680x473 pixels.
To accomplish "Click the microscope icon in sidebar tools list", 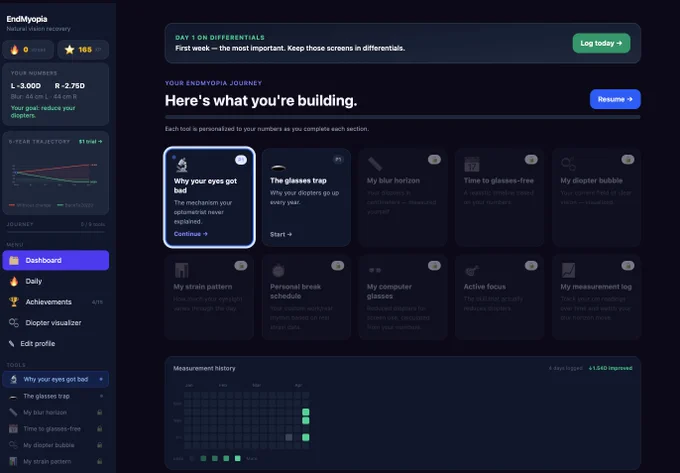I will pyautogui.click(x=13, y=379).
